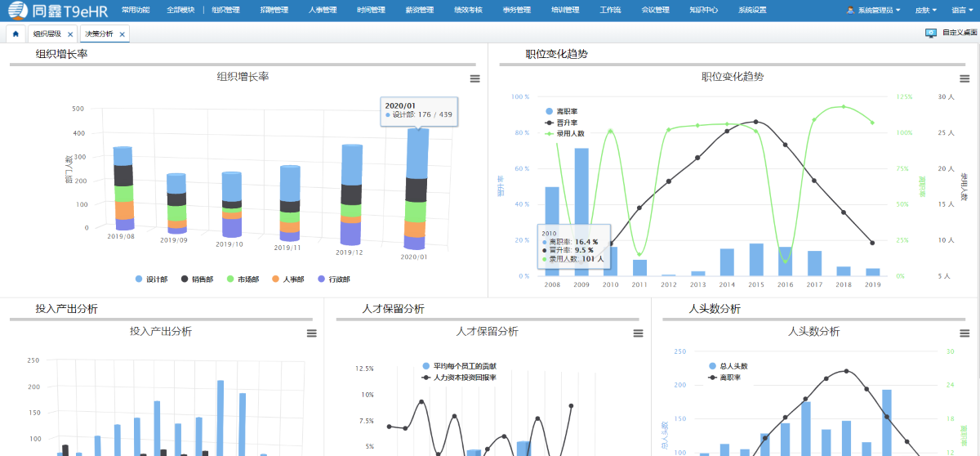The width and height of the screenshot is (980, 456).
Task: Close the 组织层级 tab
Action: [70, 34]
